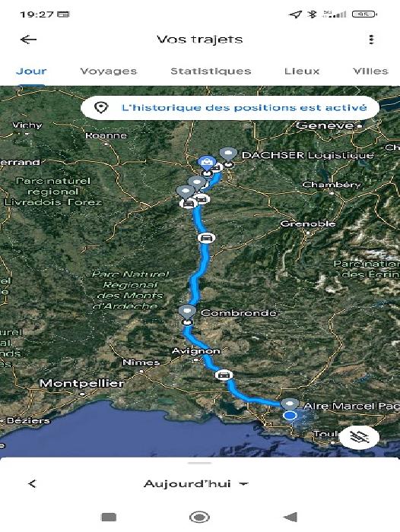This screenshot has width=400, height=532.
Task: Tap the car icon near Avignon
Action: pos(224,375)
